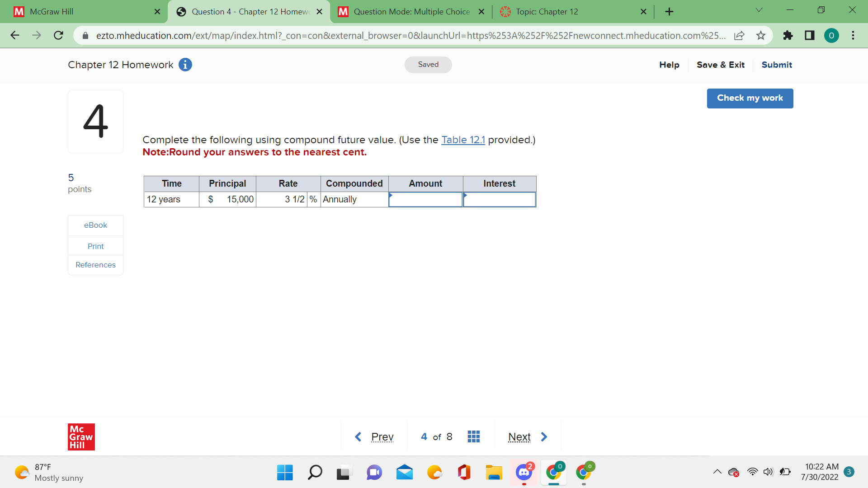Screen dimensions: 868x488
Task: Open the question navigation grid
Action: coord(473,436)
